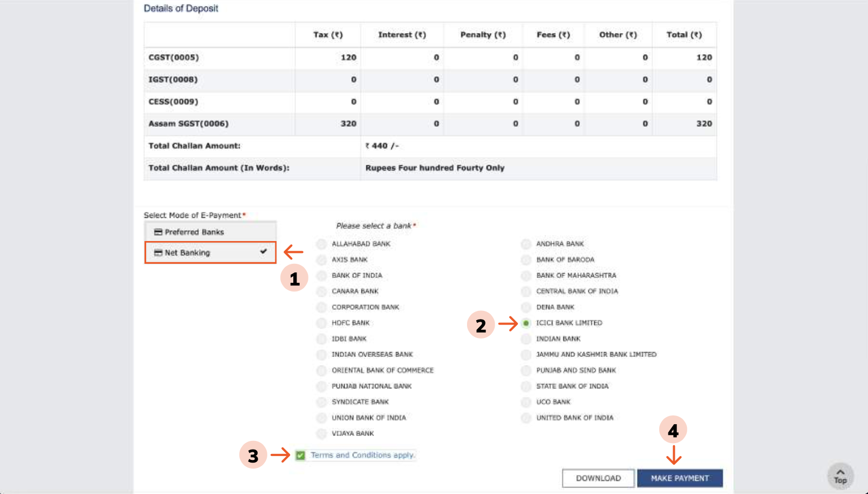The width and height of the screenshot is (868, 494).
Task: Click the Fees (₹) column header
Action: (x=553, y=35)
